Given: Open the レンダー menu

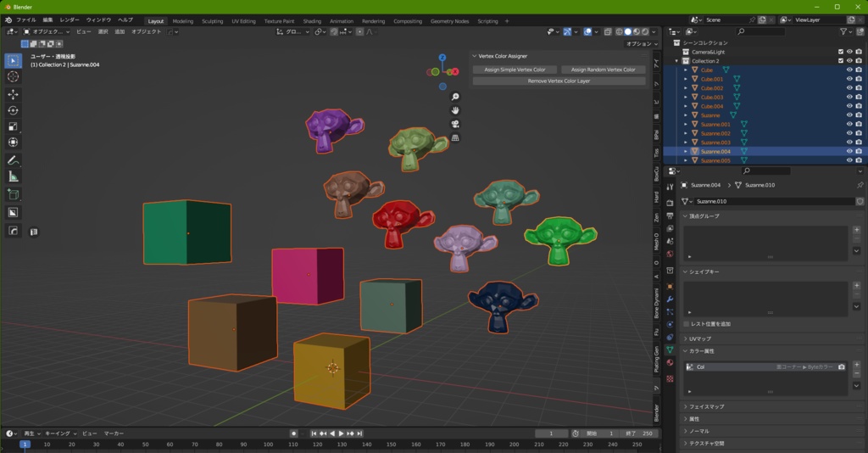Looking at the screenshot, I should pos(70,20).
